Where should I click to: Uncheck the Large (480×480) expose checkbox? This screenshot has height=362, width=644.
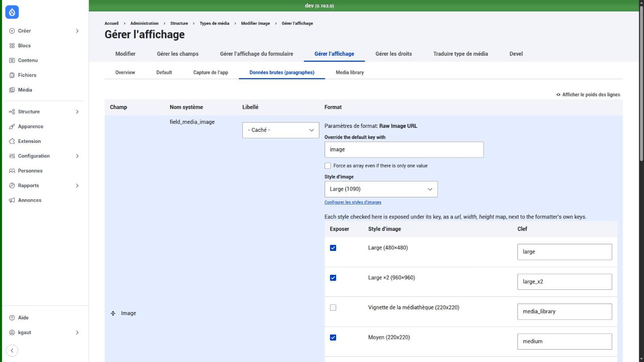(x=333, y=248)
